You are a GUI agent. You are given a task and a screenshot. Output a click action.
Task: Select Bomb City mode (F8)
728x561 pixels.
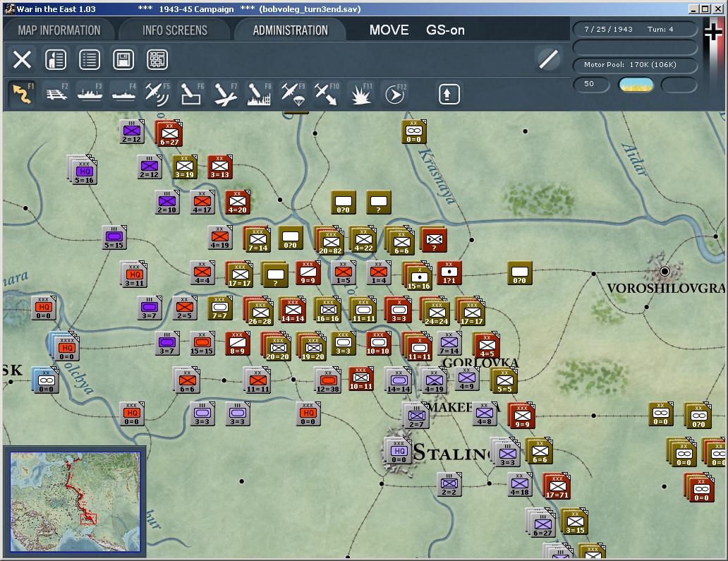[259, 94]
